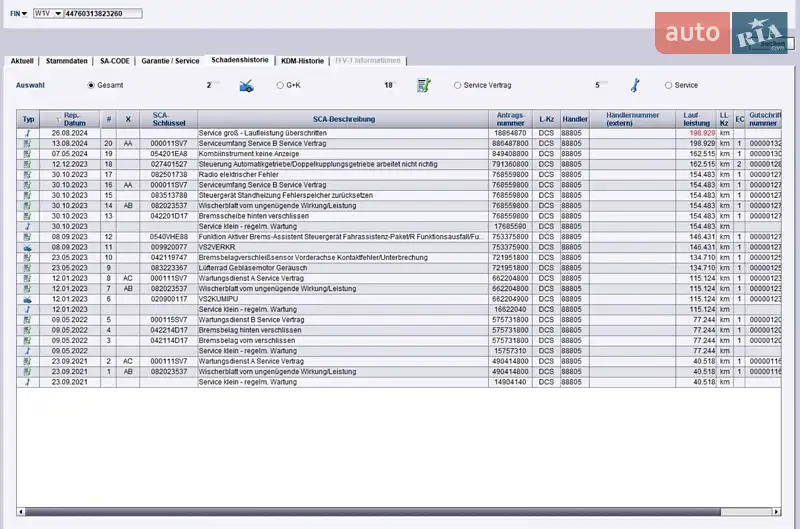Click car type icon in VS2KUMIPU row
Image resolution: width=800 pixels, height=529 pixels.
tap(28, 299)
